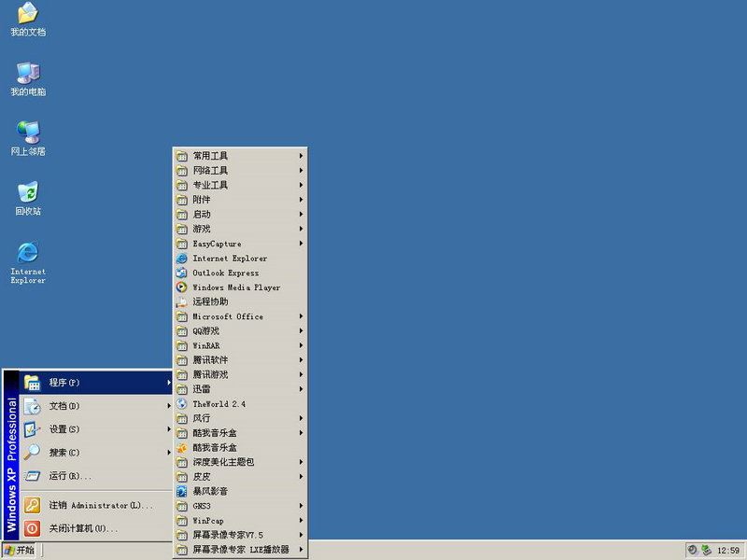This screenshot has width=747, height=560.
Task: Expand the 网络工具 submenu arrow
Action: (301, 171)
